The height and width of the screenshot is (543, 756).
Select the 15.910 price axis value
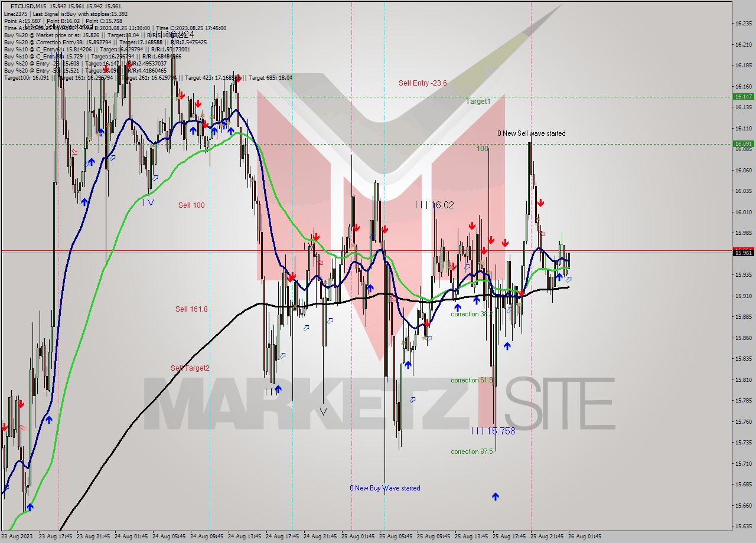pyautogui.click(x=743, y=296)
